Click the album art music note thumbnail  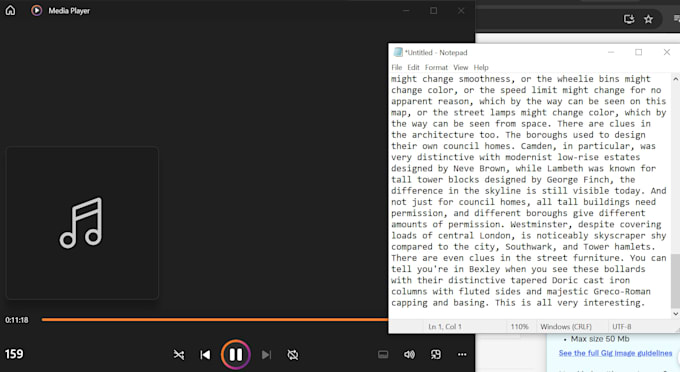click(x=82, y=223)
